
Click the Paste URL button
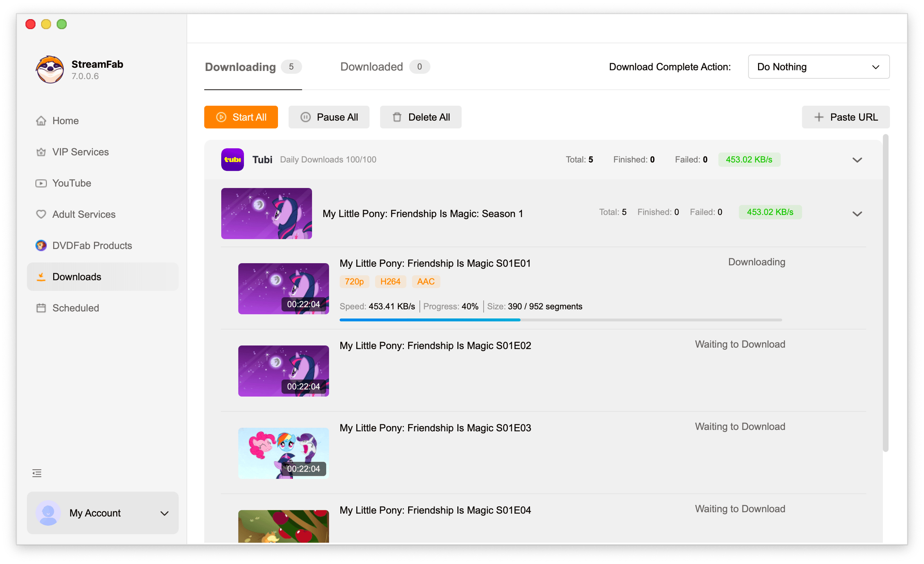pyautogui.click(x=845, y=117)
